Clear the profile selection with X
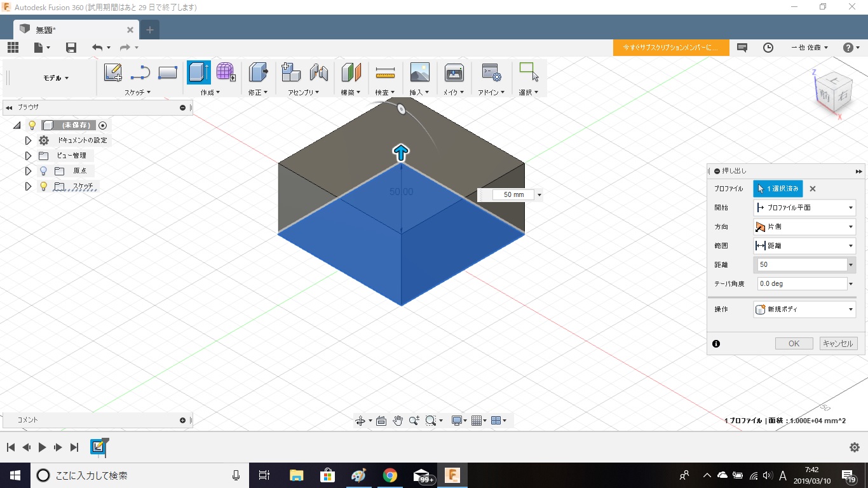The width and height of the screenshot is (868, 488). 812,189
